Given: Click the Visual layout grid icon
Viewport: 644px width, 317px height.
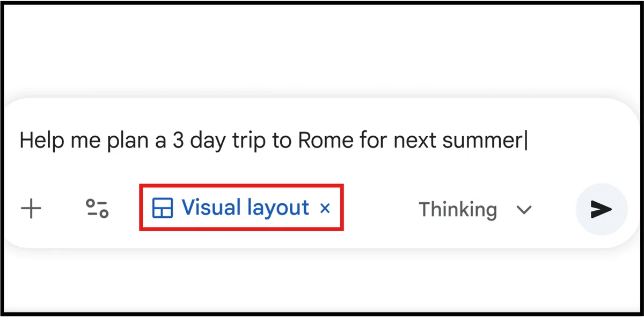Looking at the screenshot, I should [x=163, y=208].
